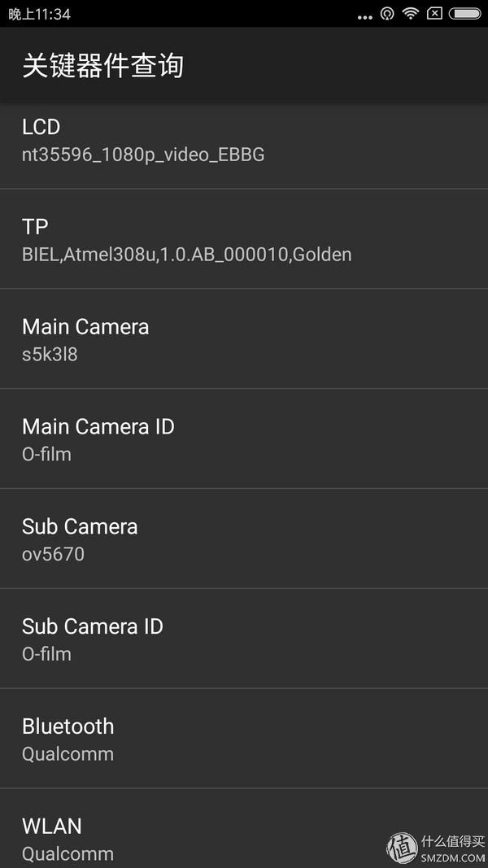488x868 pixels.
Task: Tap the three-dots status bar icon
Action: (364, 17)
